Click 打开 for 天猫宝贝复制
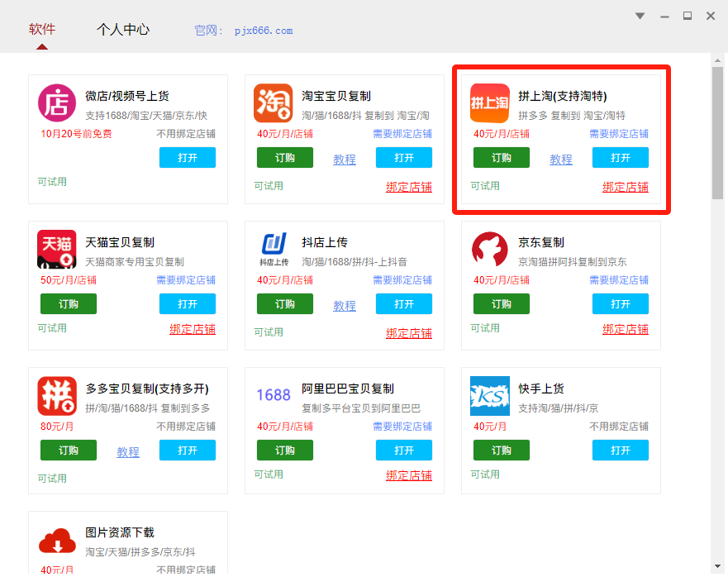 (x=188, y=304)
